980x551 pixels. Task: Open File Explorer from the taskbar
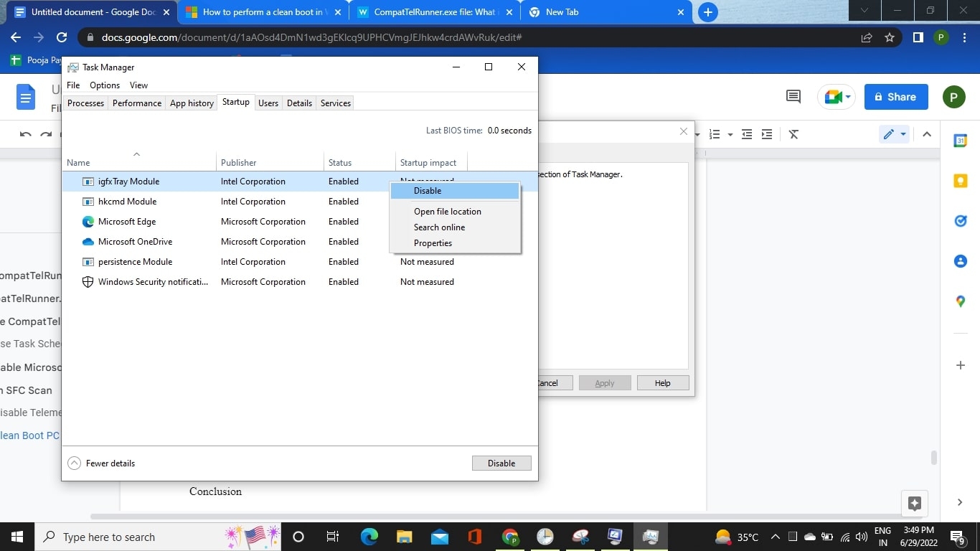(405, 537)
